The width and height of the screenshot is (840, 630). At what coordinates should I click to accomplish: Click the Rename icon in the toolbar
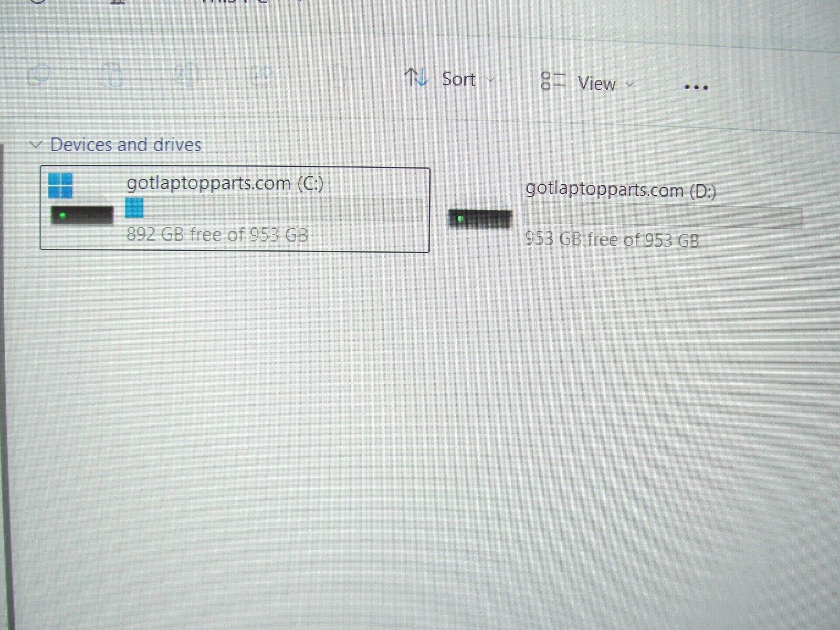(x=186, y=75)
